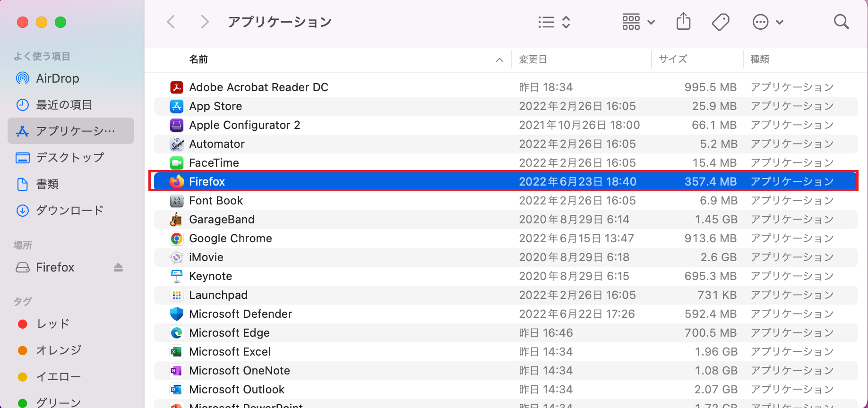Sort by 変更日 column header

533,59
